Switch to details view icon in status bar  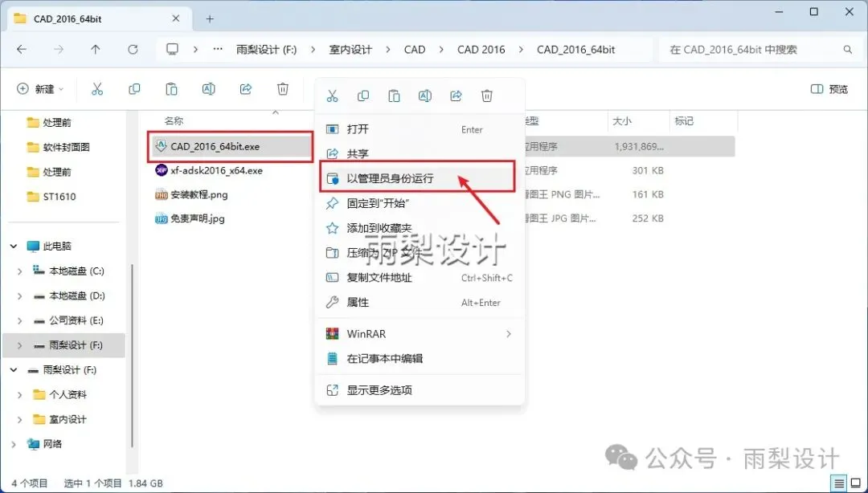coord(840,483)
